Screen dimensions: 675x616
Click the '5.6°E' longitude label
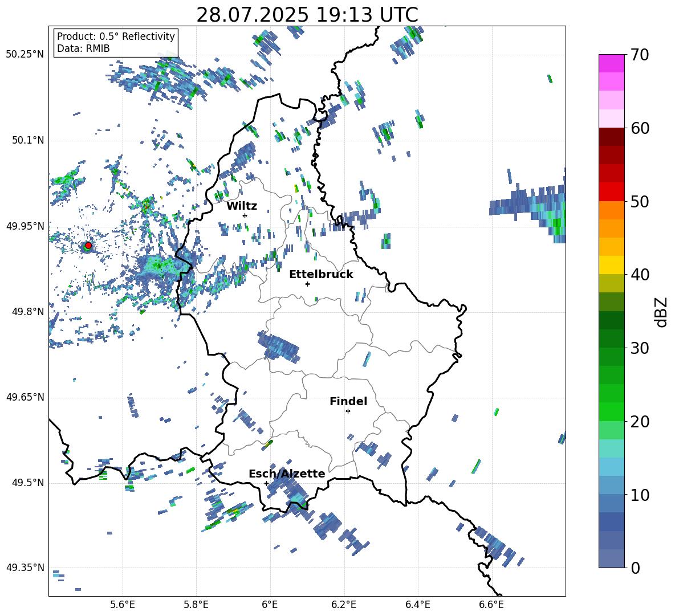click(123, 605)
